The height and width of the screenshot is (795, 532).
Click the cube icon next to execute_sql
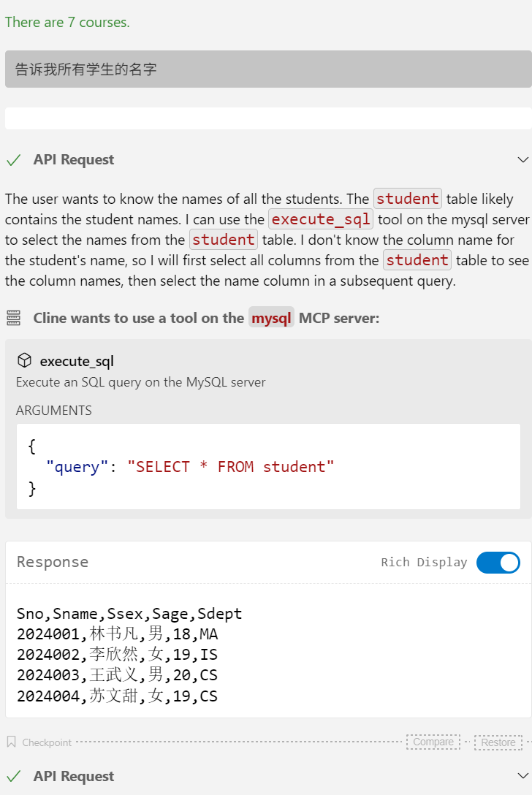[24, 360]
